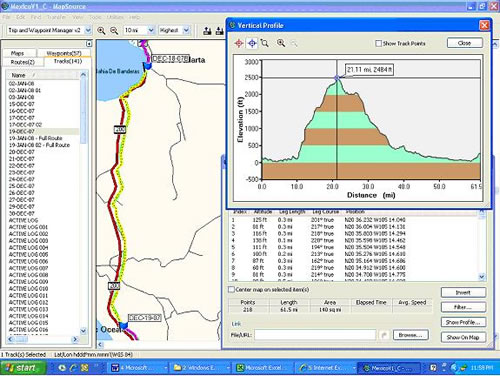Viewport: 500px width, 376px height.
Task: Click the Show On Map button
Action: click(463, 337)
